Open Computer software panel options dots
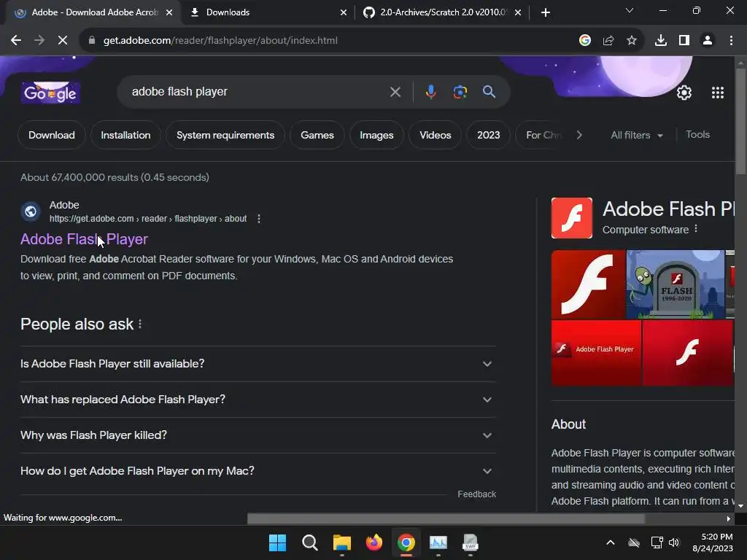This screenshot has width=747, height=560. (x=696, y=229)
